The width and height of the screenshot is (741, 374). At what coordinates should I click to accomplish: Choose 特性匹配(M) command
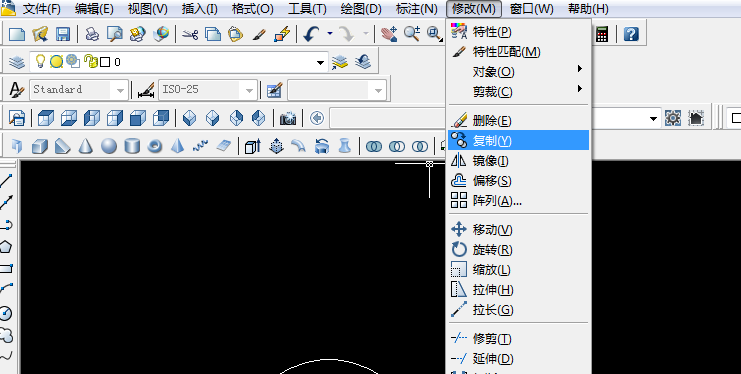click(518, 52)
